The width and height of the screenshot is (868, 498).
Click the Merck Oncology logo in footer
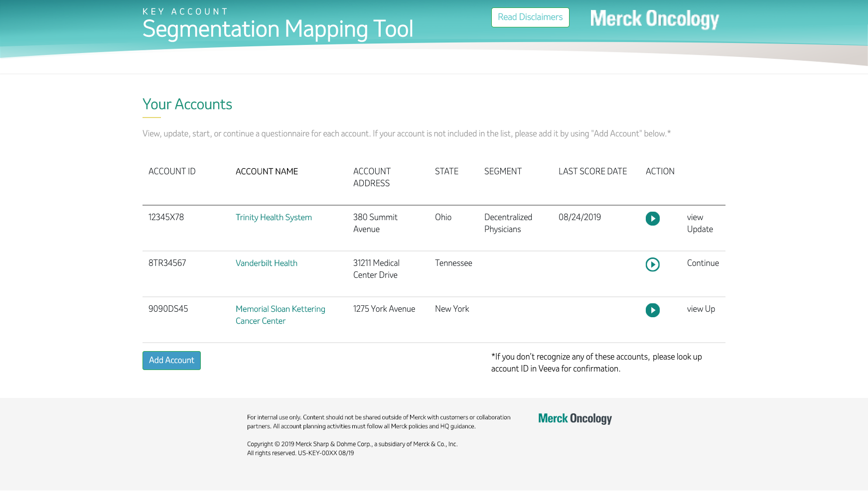click(575, 418)
